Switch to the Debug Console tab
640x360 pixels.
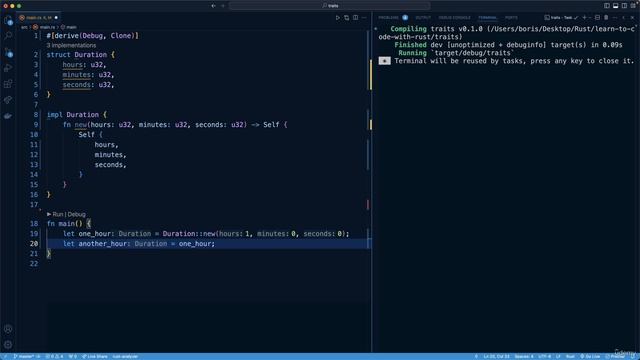click(454, 18)
